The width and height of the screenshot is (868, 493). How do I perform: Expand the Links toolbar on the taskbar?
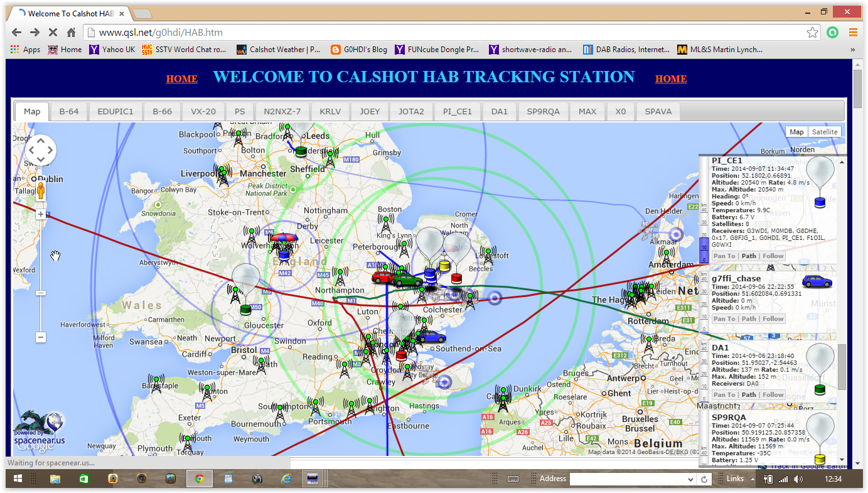point(753,479)
